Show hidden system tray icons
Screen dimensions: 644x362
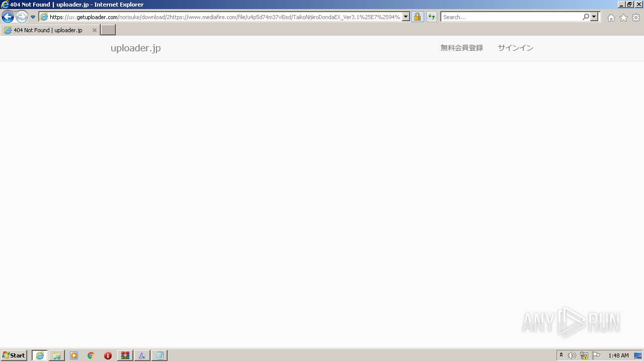point(561,355)
